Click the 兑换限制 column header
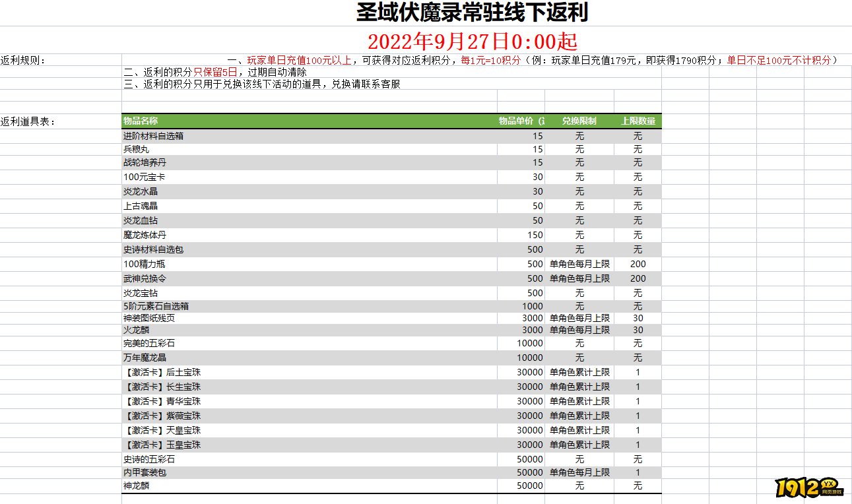This screenshot has width=852, height=504. (x=579, y=121)
